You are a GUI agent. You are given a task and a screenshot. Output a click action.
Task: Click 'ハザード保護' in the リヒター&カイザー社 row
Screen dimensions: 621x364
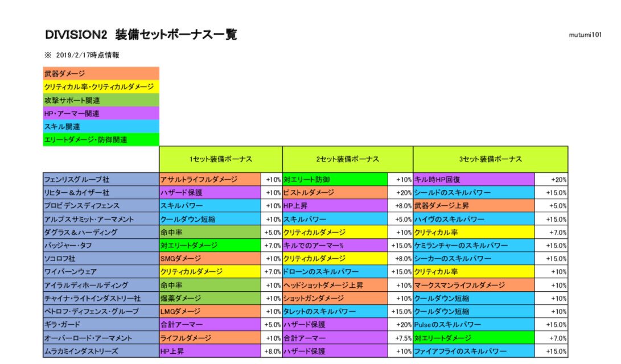click(x=210, y=193)
